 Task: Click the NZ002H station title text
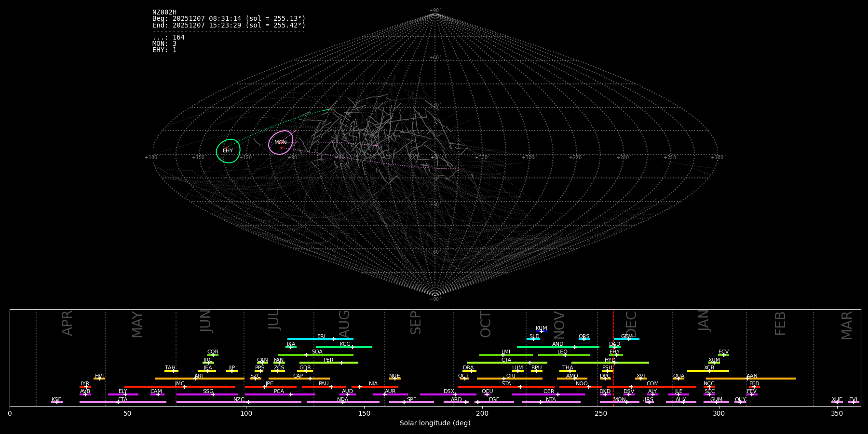pos(164,13)
